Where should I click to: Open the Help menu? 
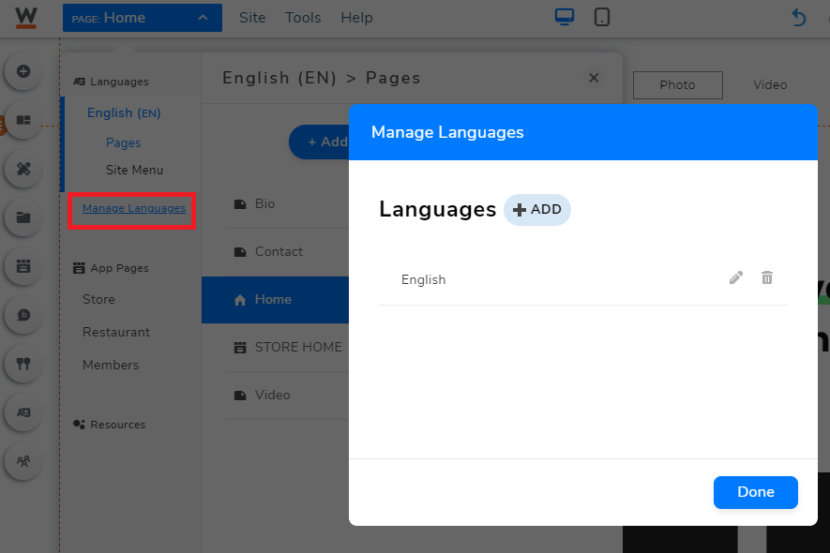pos(356,17)
